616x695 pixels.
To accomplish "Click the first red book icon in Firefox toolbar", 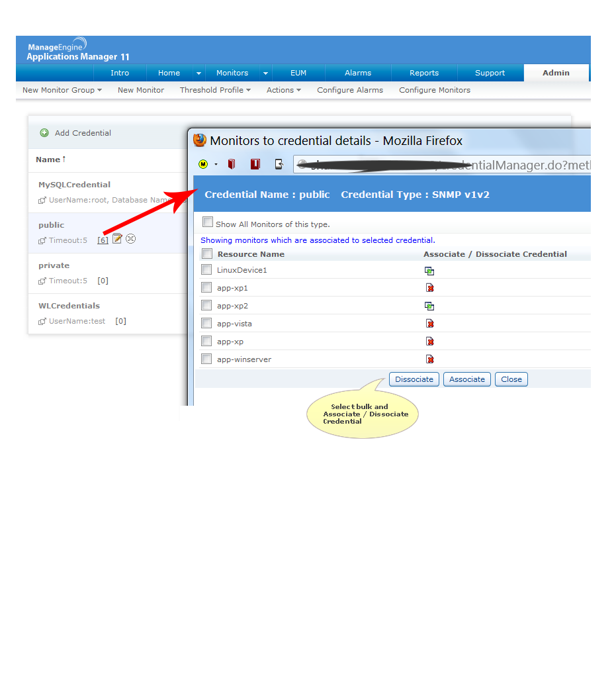I will 232,164.
